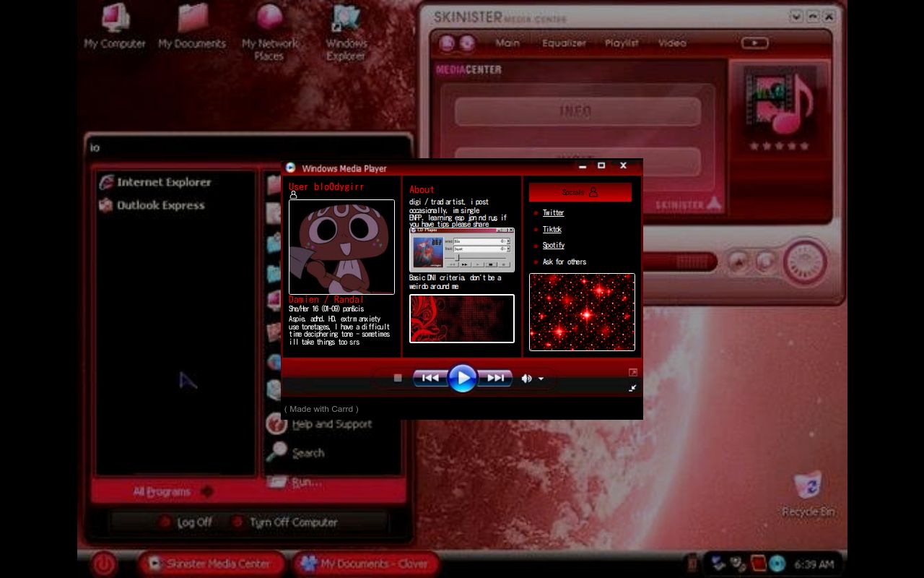The height and width of the screenshot is (578, 924).
Task: Click the INFO button in Skinister Media Center
Action: (577, 111)
